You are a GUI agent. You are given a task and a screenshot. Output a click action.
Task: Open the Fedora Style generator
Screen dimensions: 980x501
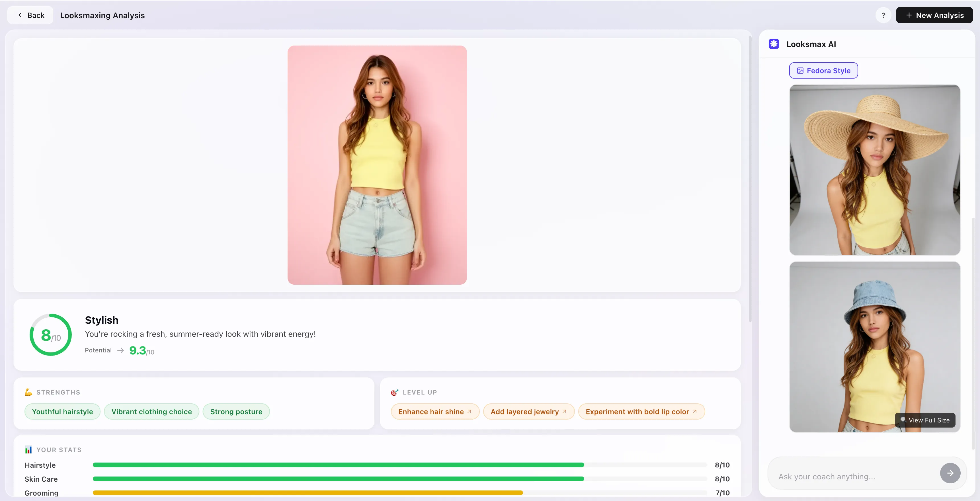tap(824, 70)
